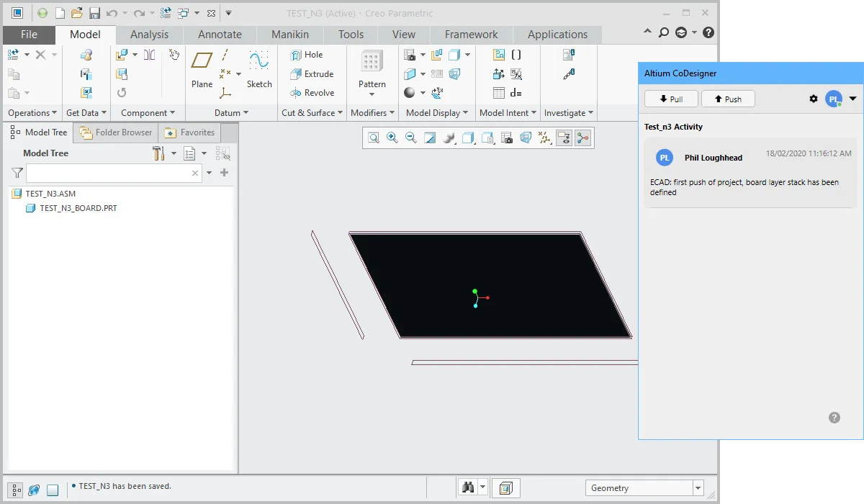864x504 pixels.
Task: Click the CoDesigner settings gear icon
Action: click(x=814, y=99)
